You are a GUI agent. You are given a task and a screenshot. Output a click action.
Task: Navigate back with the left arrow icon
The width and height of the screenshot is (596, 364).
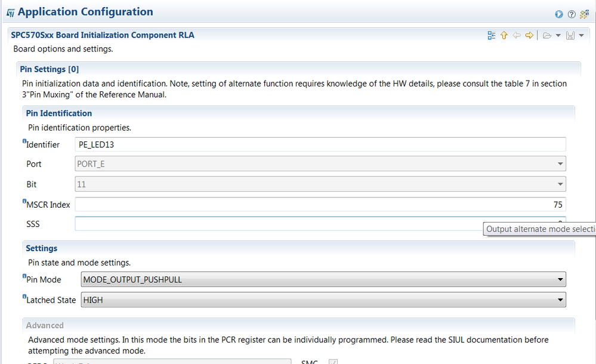(517, 36)
